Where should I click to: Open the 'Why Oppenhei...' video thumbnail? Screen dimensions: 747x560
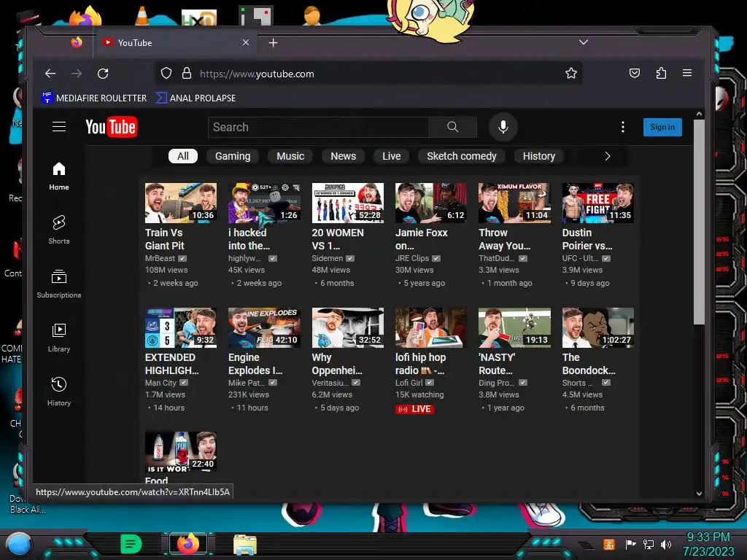[x=348, y=327]
